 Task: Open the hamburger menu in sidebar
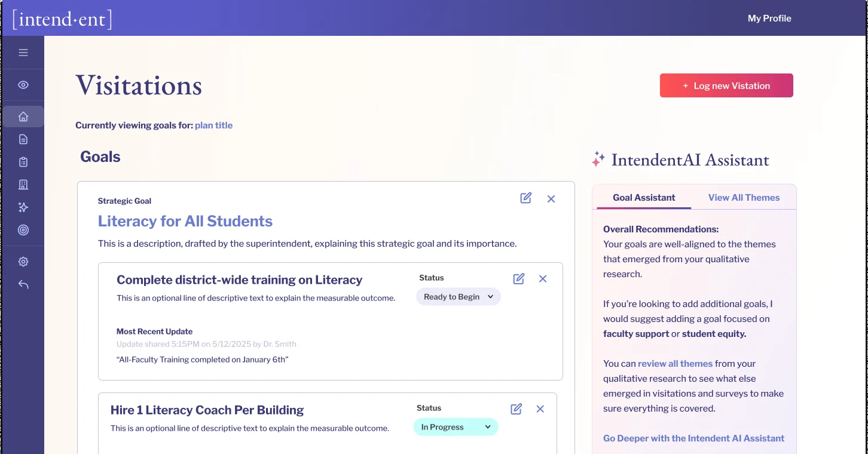(23, 53)
